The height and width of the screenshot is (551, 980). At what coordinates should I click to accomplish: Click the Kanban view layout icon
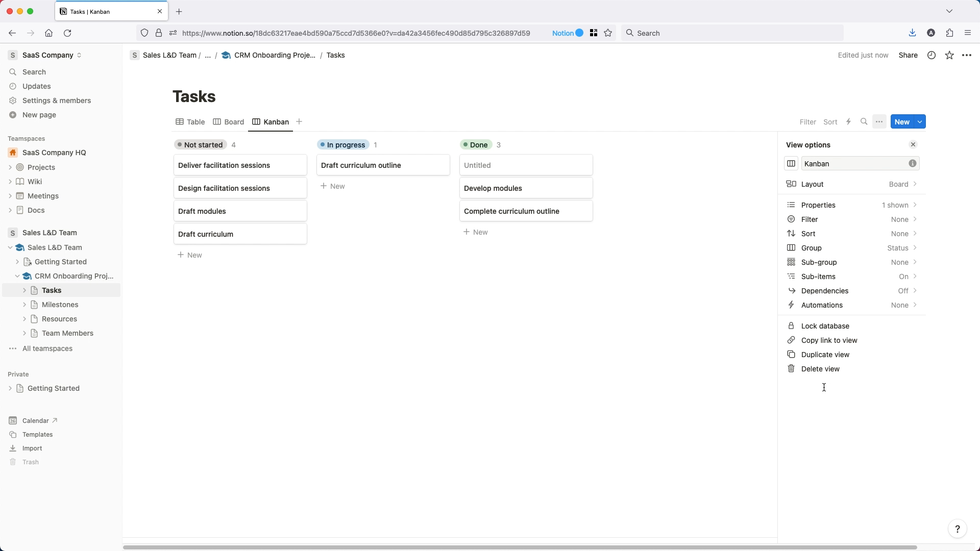pos(791,164)
